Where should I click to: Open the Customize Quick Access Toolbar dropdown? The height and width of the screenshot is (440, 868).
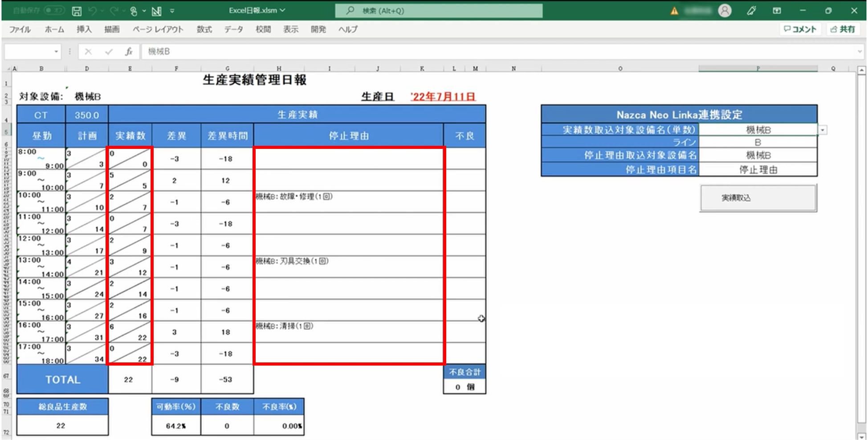(x=172, y=11)
